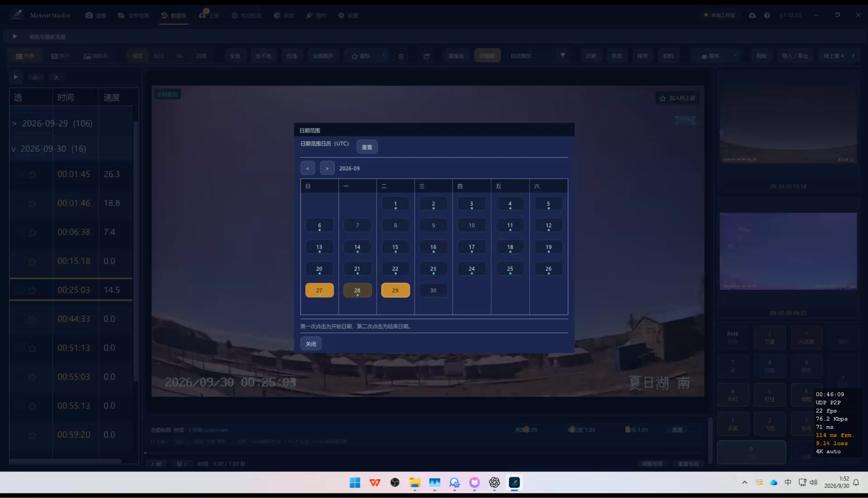Click the cloud download icon in title bar
The width and height of the screenshot is (868, 498).
click(x=752, y=15)
